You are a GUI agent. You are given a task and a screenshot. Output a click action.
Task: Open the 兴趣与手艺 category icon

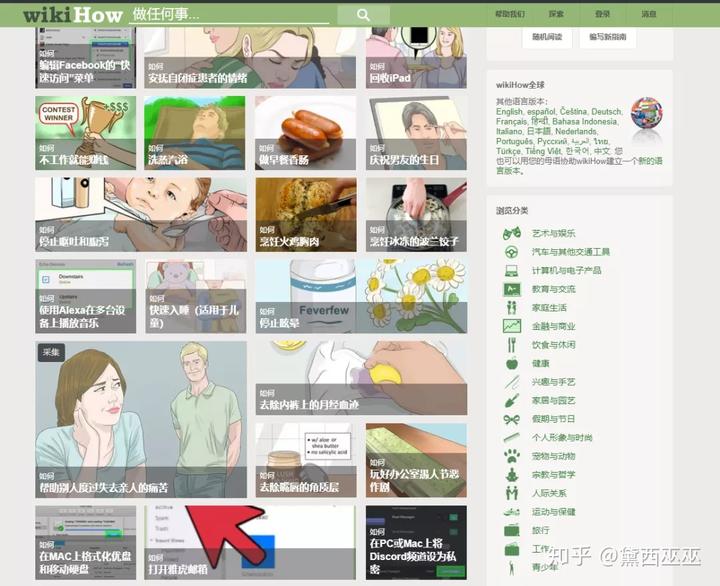point(512,382)
